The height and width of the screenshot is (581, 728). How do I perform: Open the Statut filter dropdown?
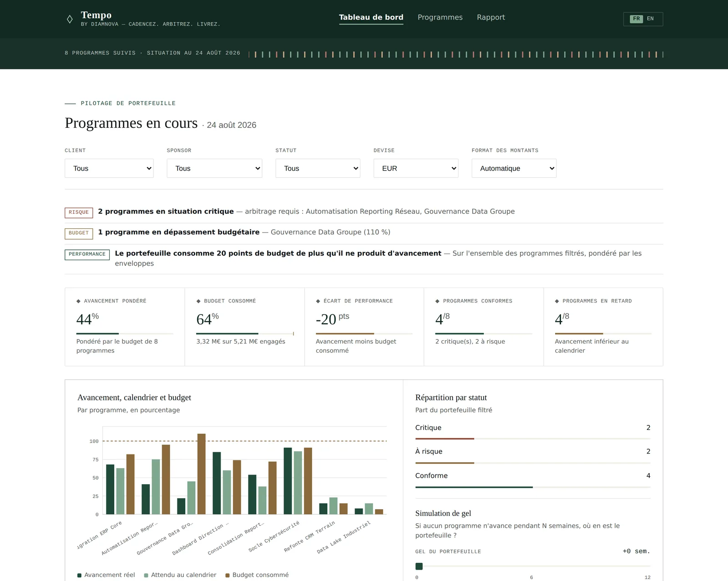click(x=318, y=168)
